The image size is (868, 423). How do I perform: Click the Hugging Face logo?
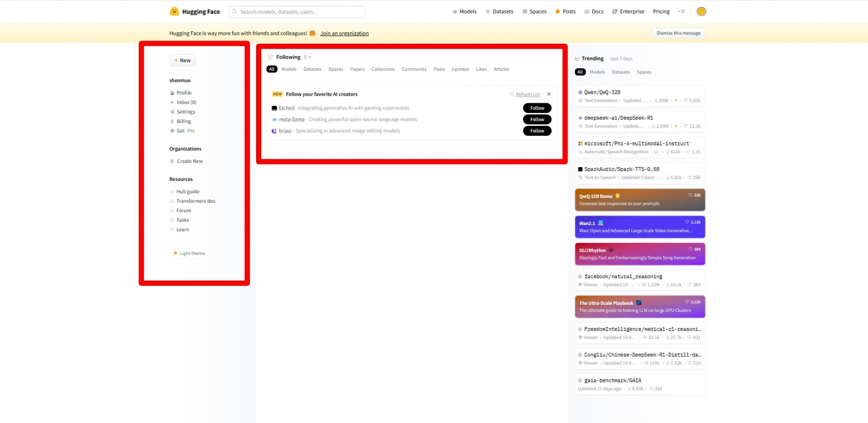[x=195, y=11]
